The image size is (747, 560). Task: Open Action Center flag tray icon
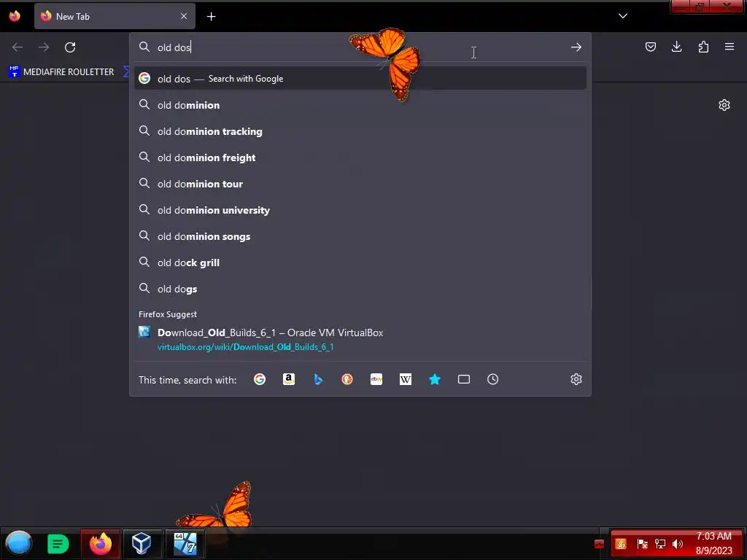coord(642,544)
